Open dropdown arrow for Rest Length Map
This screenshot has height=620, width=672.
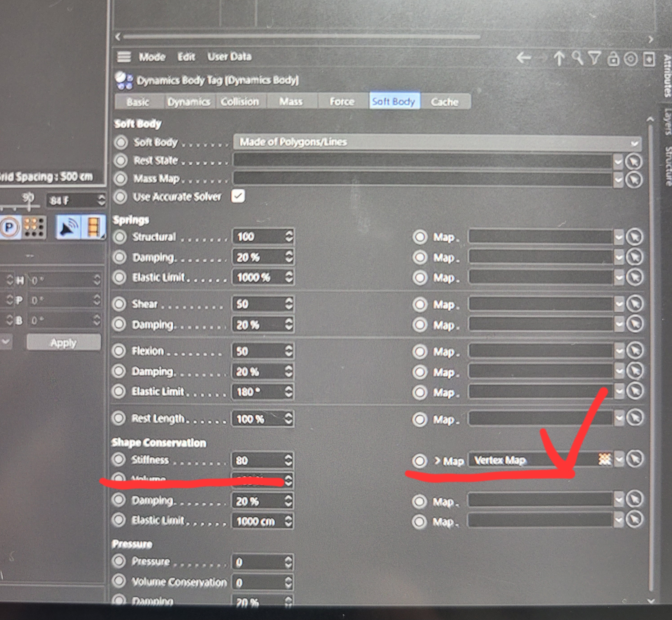coord(619,418)
